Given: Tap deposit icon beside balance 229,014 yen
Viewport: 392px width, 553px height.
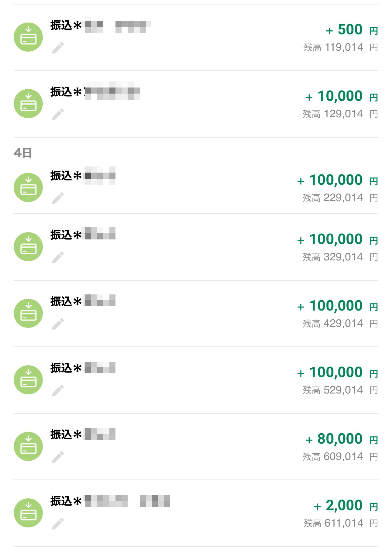Looking at the screenshot, I should 28,187.
